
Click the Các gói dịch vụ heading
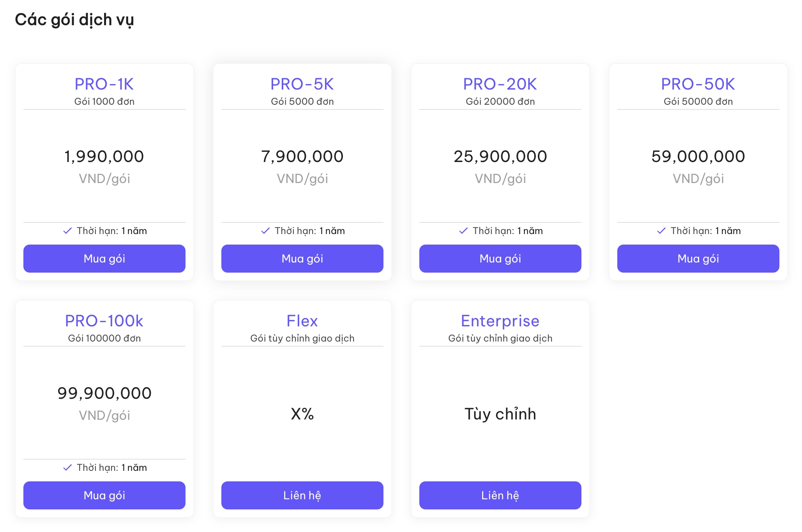[x=74, y=19]
